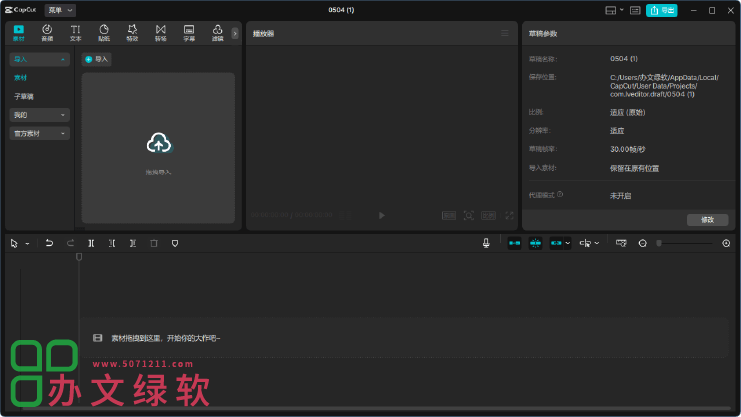Select 素材 in the sidebar
This screenshot has width=741, height=417.
[20, 78]
